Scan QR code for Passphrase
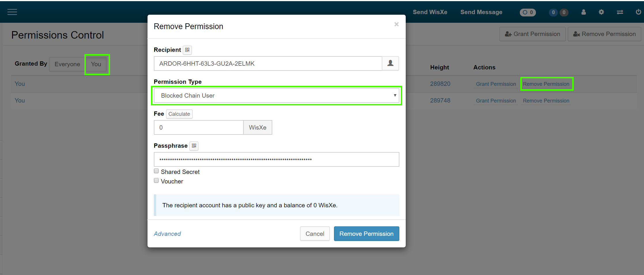This screenshot has height=275, width=644. coord(194,146)
